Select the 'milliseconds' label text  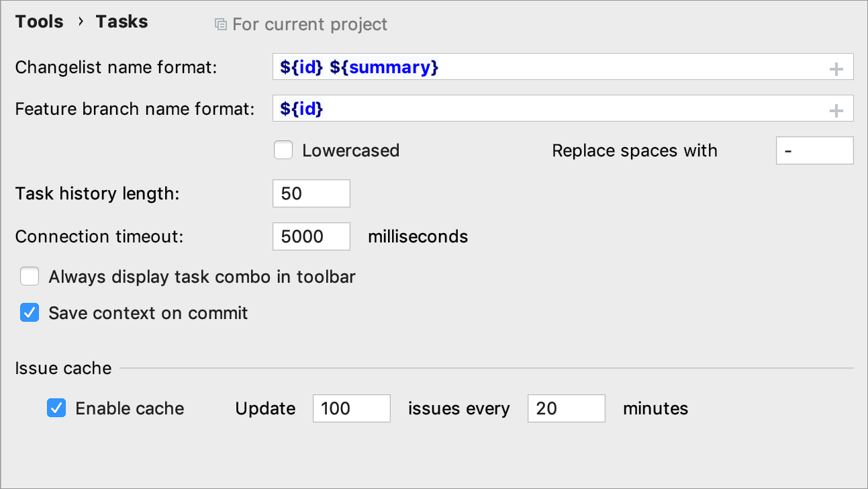tap(418, 236)
